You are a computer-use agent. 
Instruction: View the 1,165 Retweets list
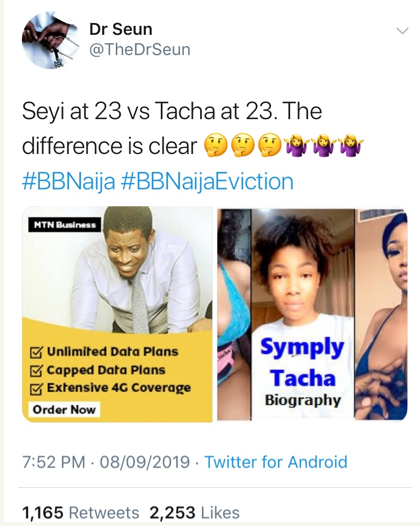(x=80, y=512)
